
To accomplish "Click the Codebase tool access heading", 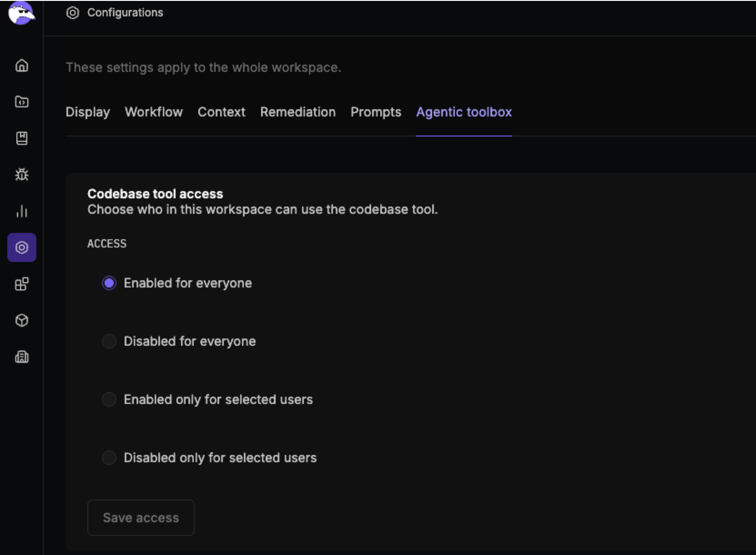I will click(x=155, y=194).
